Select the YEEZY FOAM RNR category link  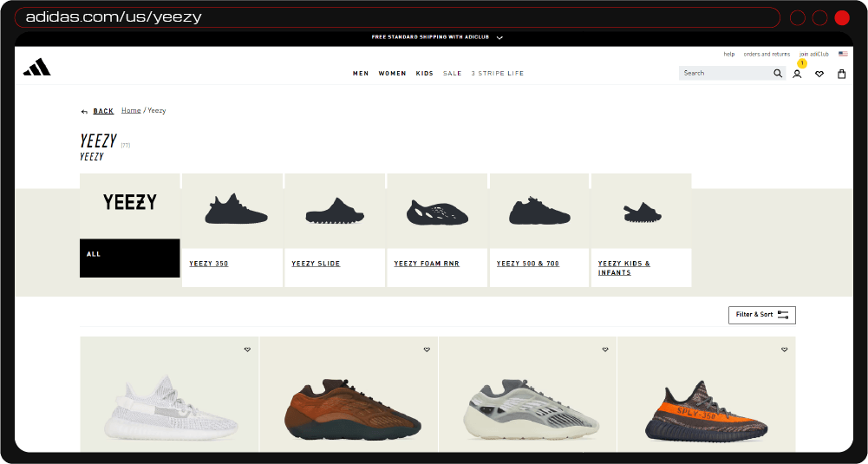point(427,264)
